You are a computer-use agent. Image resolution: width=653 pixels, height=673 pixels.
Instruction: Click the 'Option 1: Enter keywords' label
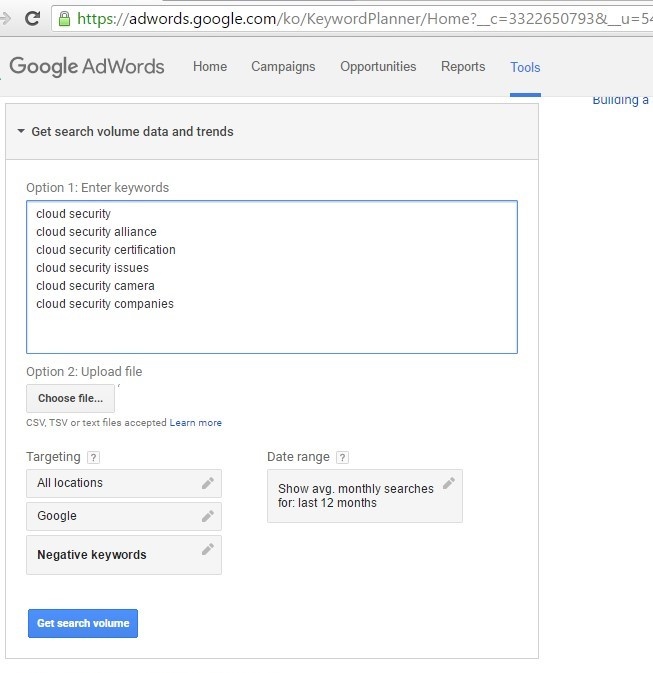click(97, 188)
